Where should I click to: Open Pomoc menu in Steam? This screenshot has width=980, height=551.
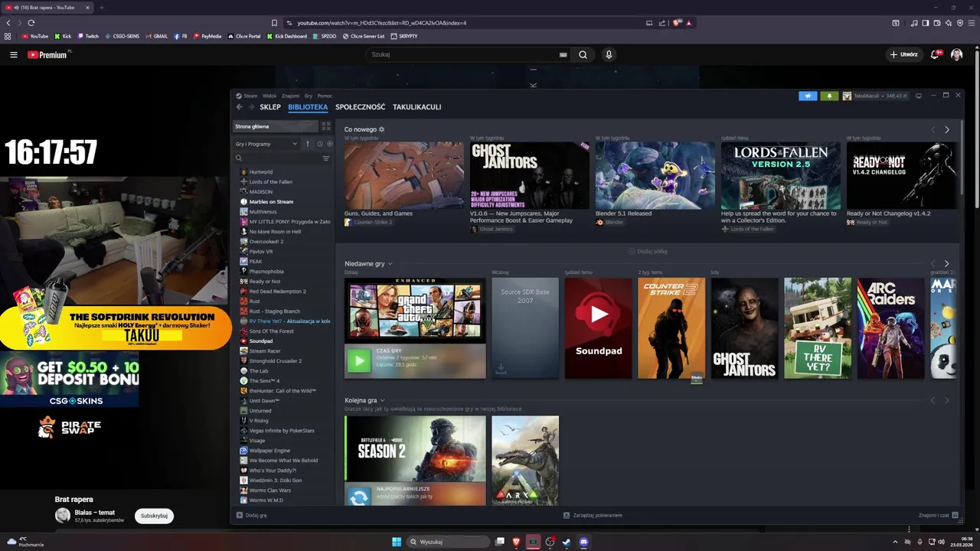click(325, 96)
